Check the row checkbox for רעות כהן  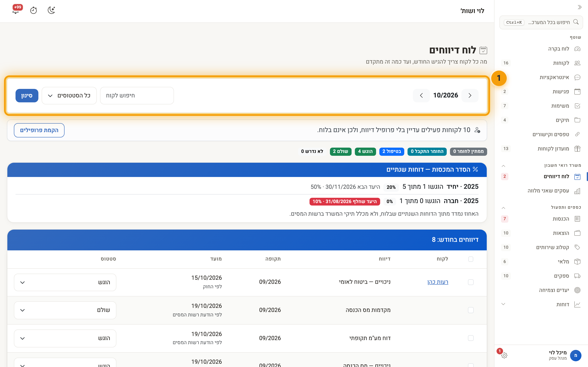pos(471,282)
